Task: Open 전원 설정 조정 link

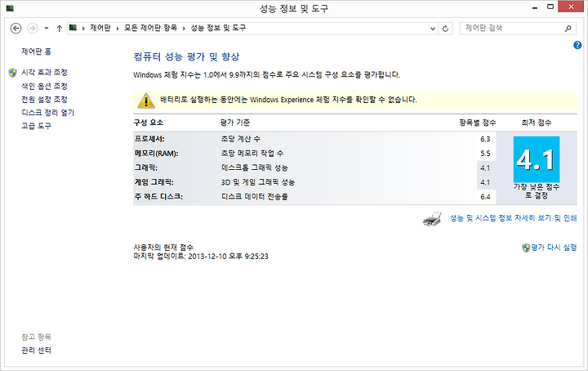Action: click(45, 100)
